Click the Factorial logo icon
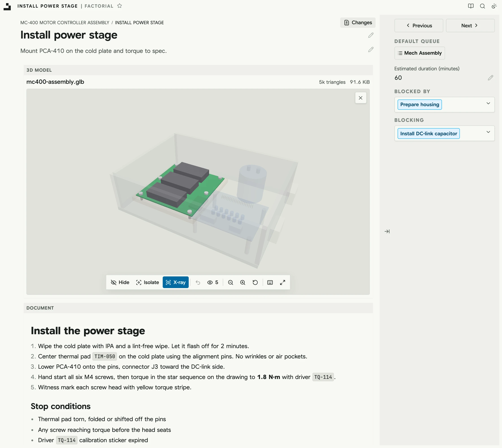 tap(7, 6)
